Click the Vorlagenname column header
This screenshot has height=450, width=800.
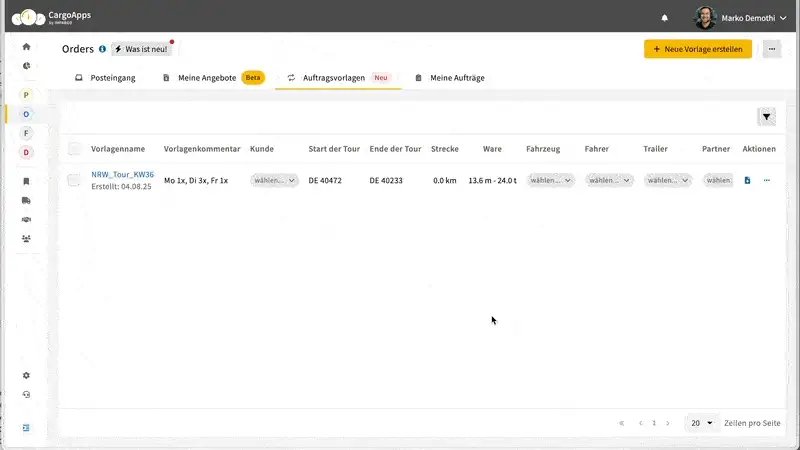coord(118,148)
